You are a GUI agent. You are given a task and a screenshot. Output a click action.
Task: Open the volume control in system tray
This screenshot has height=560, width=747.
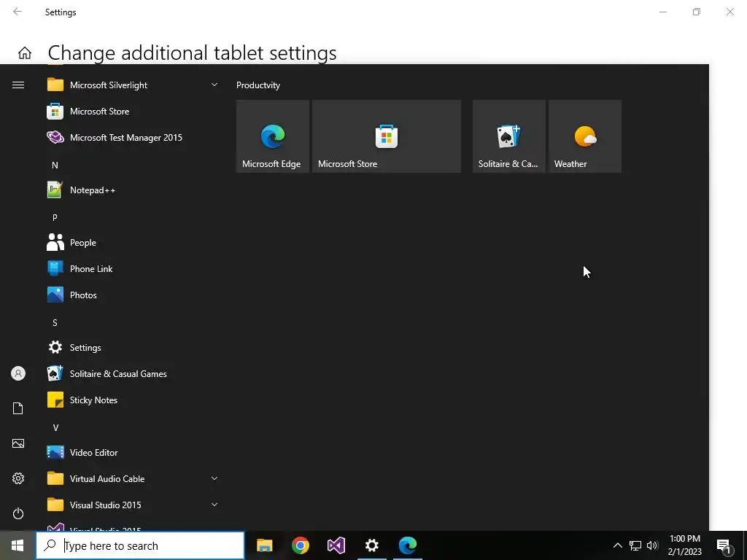click(652, 545)
